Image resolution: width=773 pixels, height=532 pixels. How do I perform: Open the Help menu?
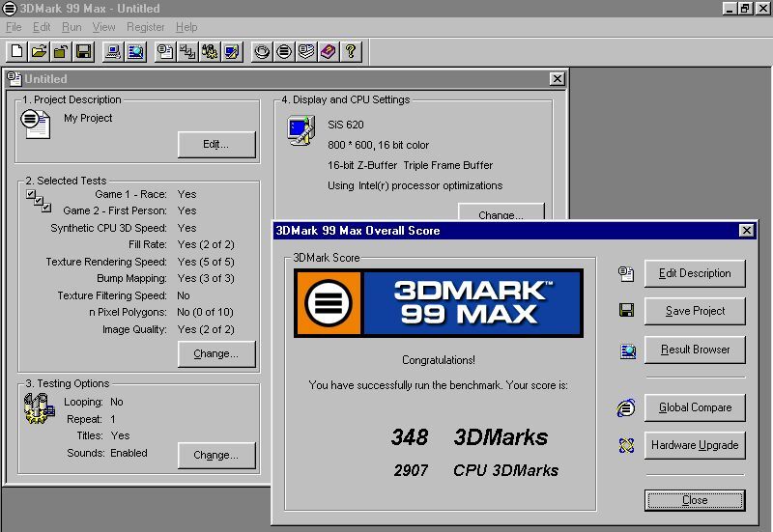(x=186, y=27)
